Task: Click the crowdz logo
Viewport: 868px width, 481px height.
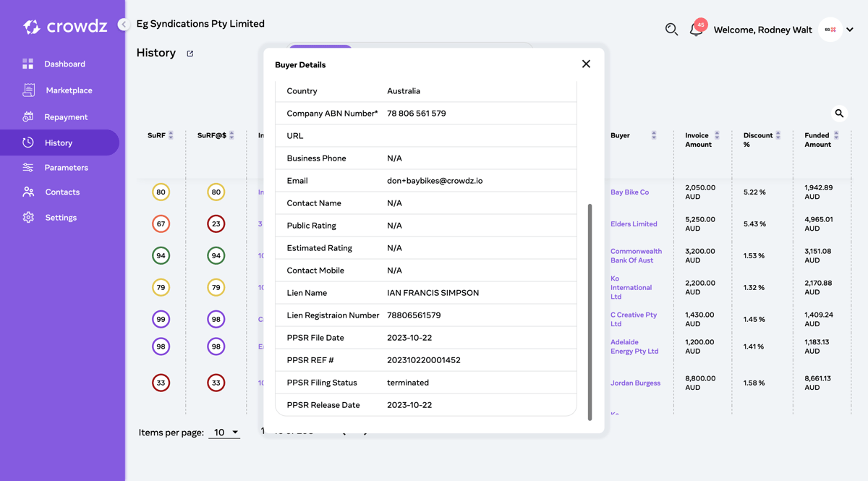Action: (x=65, y=27)
